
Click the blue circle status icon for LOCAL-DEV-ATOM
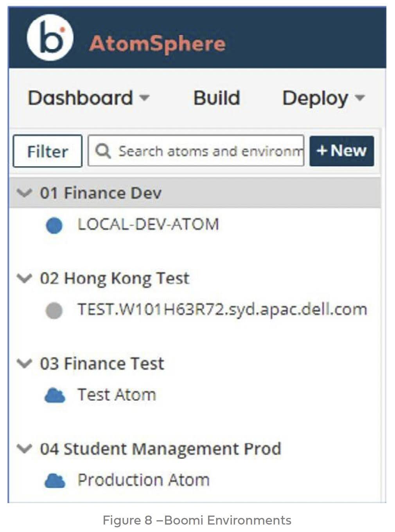[54, 226]
